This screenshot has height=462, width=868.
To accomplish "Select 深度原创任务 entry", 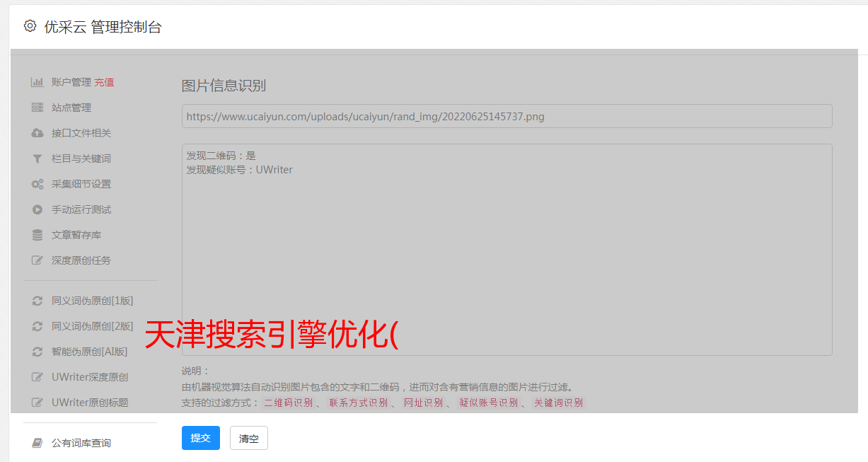I will [x=81, y=260].
